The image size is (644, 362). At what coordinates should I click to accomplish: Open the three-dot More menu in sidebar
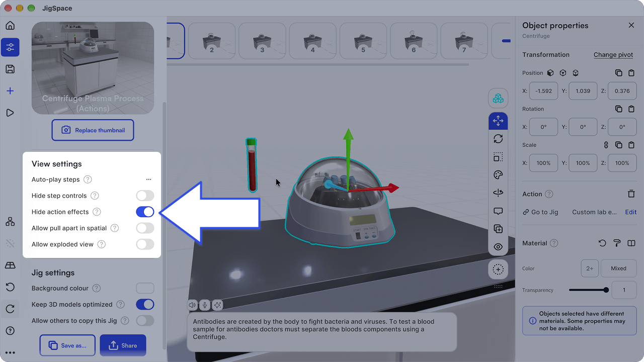[x=10, y=353]
